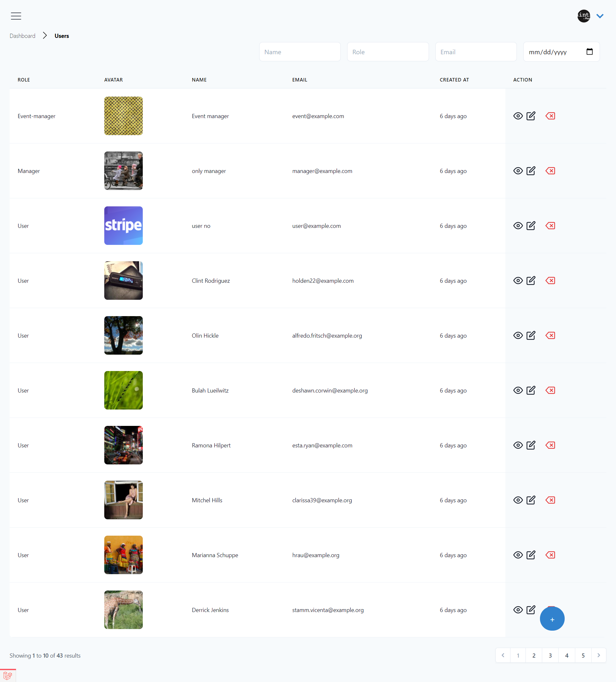Go to pagination page 3
616x682 pixels.
550,655
